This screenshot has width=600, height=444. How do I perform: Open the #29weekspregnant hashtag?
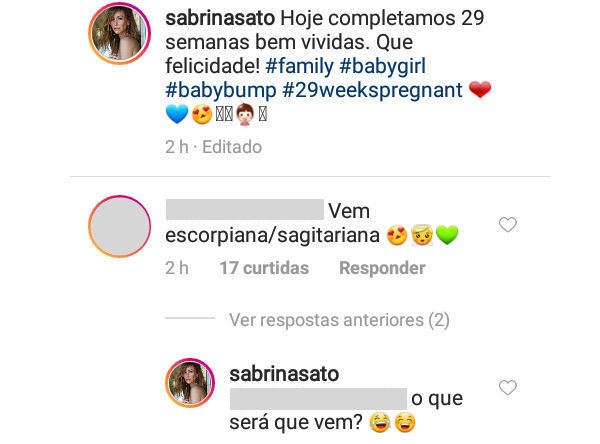(372, 90)
